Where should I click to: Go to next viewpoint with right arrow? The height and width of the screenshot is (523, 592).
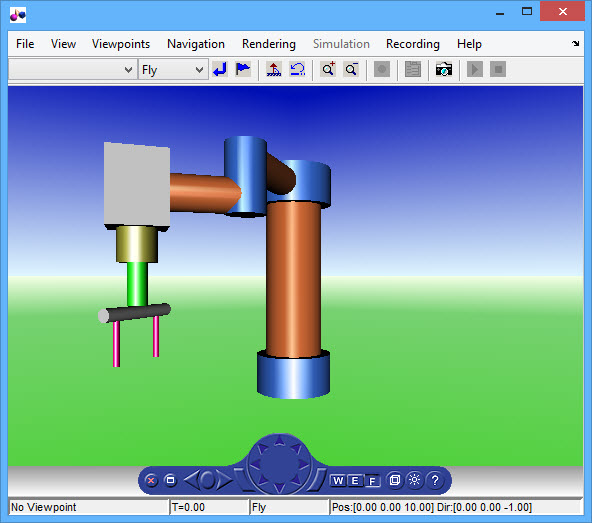[x=225, y=480]
